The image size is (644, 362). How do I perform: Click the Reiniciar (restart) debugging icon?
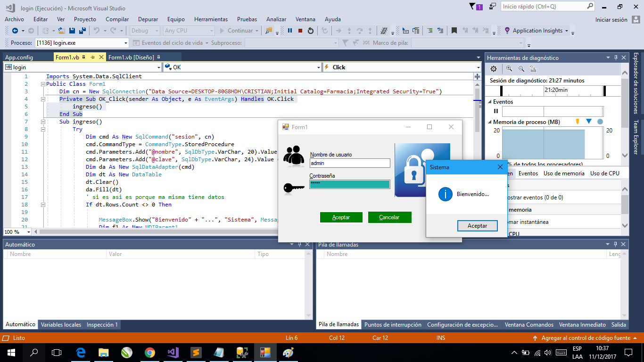311,31
